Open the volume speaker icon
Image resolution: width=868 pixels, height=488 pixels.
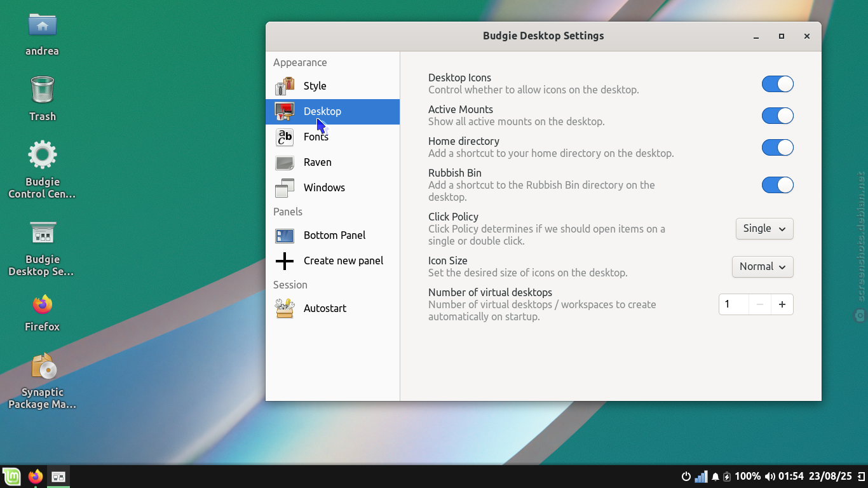[x=770, y=477]
